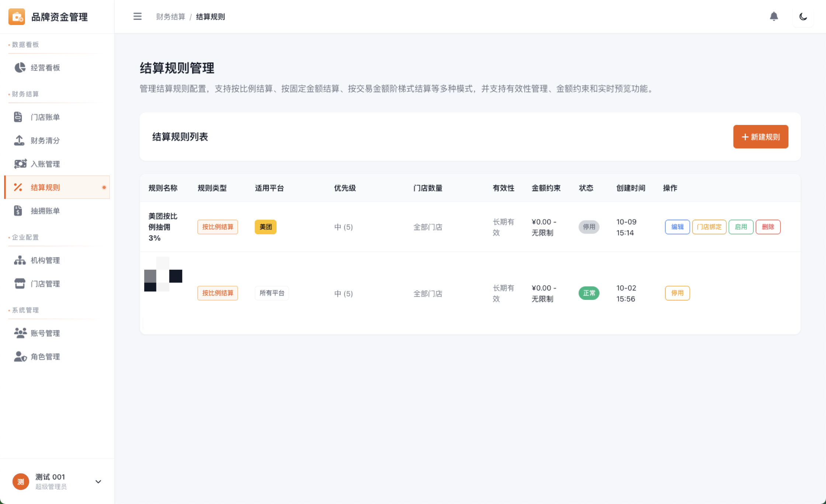Enable the 美团 rule with 启用

click(740, 227)
